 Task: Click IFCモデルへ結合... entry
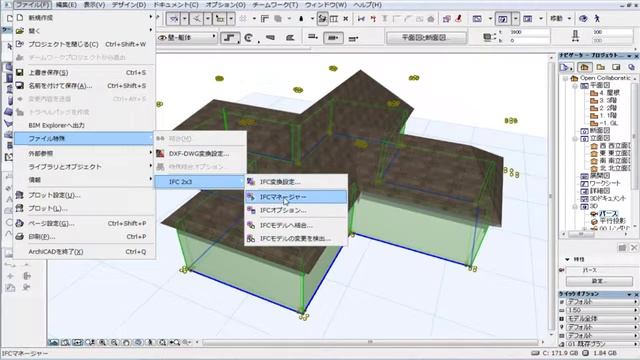296,225
